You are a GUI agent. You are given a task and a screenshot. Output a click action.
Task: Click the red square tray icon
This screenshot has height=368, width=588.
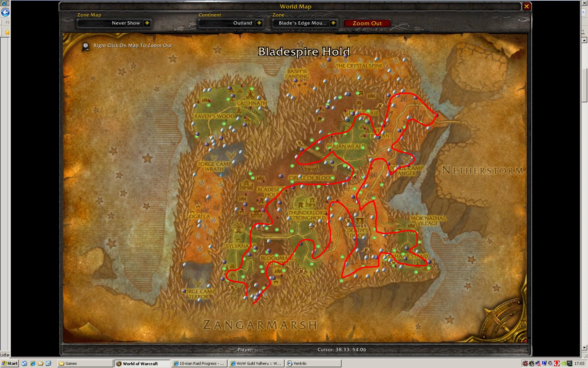[x=557, y=363]
